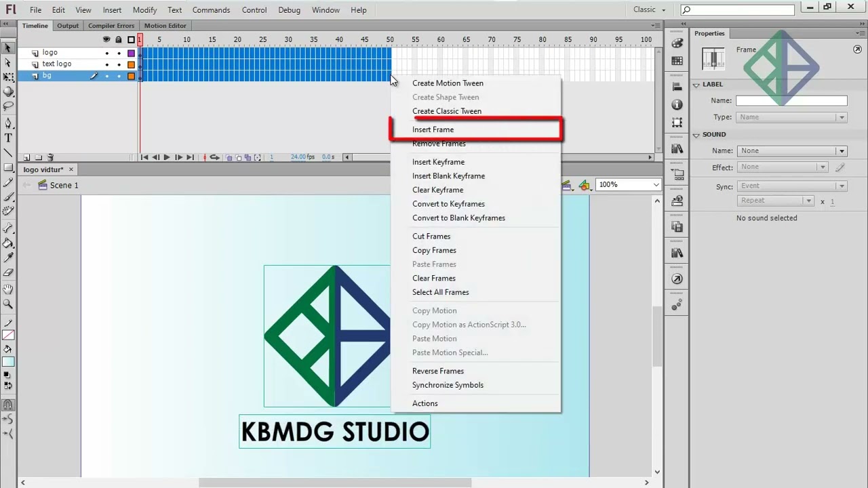Viewport: 868px width, 488px height.
Task: Select the 3D Rotation tool
Action: point(8,91)
